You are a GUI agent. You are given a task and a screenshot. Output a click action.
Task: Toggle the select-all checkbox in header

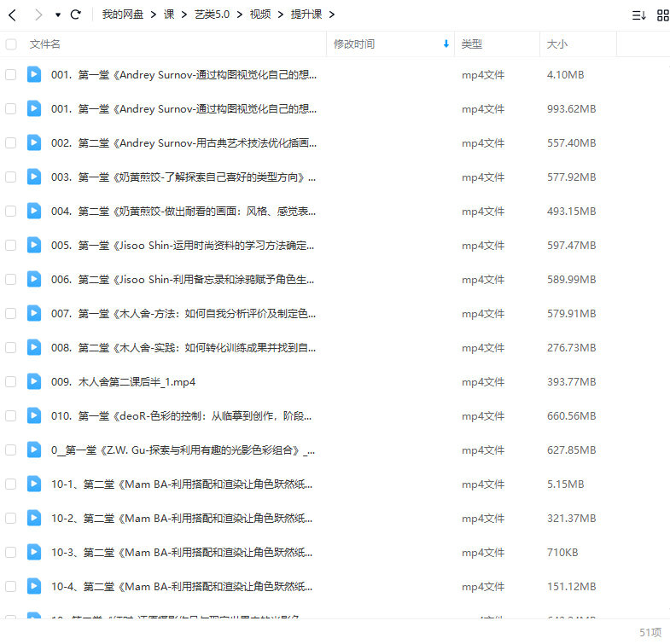click(x=11, y=44)
